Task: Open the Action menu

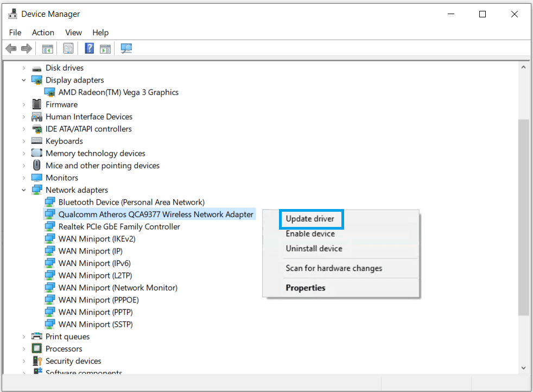Action: [x=43, y=33]
